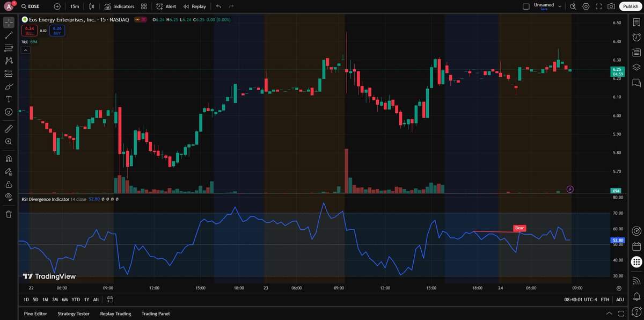Select the trend line drawing tool

[9, 35]
